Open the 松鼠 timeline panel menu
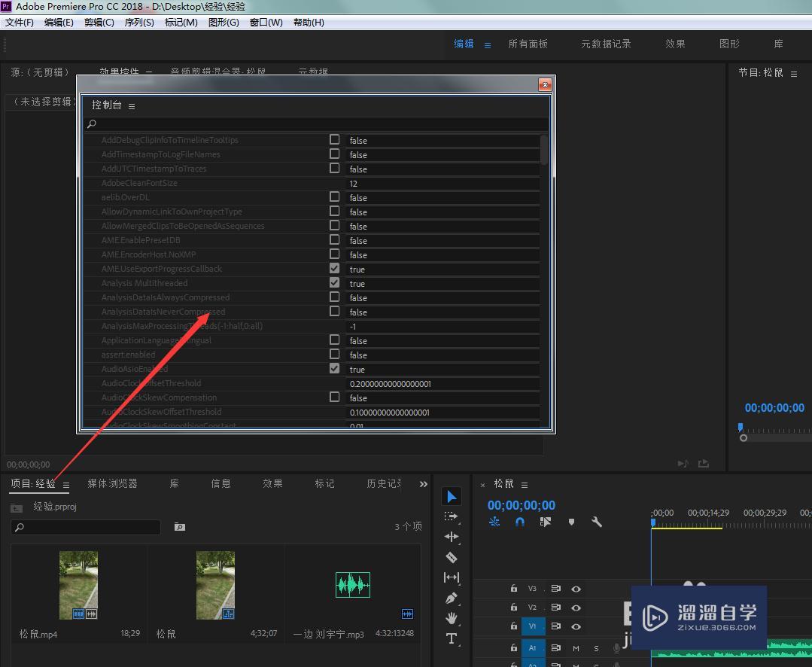The height and width of the screenshot is (667, 812). [x=525, y=486]
